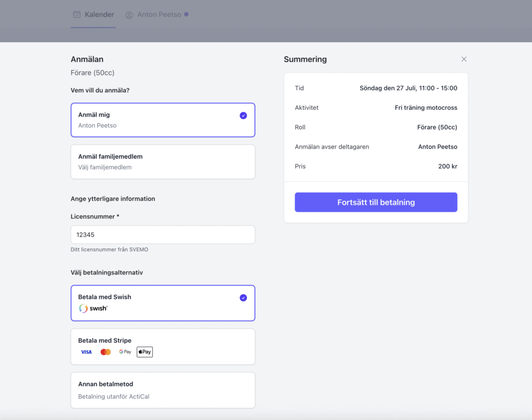Click the Mastercard icon
Image resolution: width=532 pixels, height=420 pixels.
[x=105, y=352]
